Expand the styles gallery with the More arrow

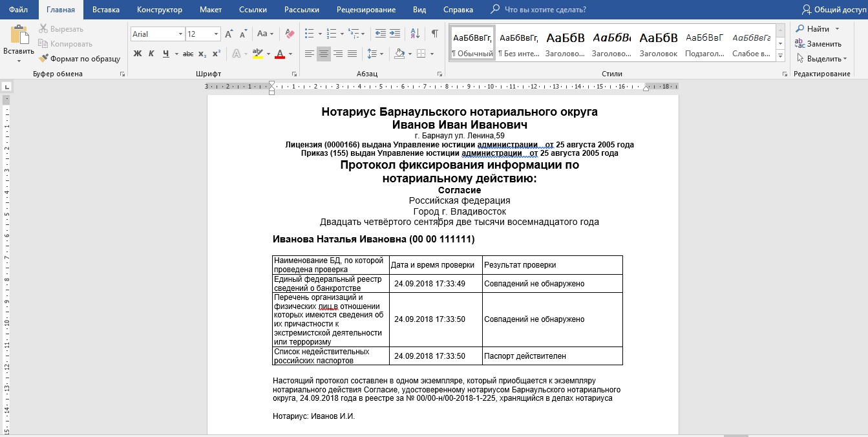tap(781, 56)
